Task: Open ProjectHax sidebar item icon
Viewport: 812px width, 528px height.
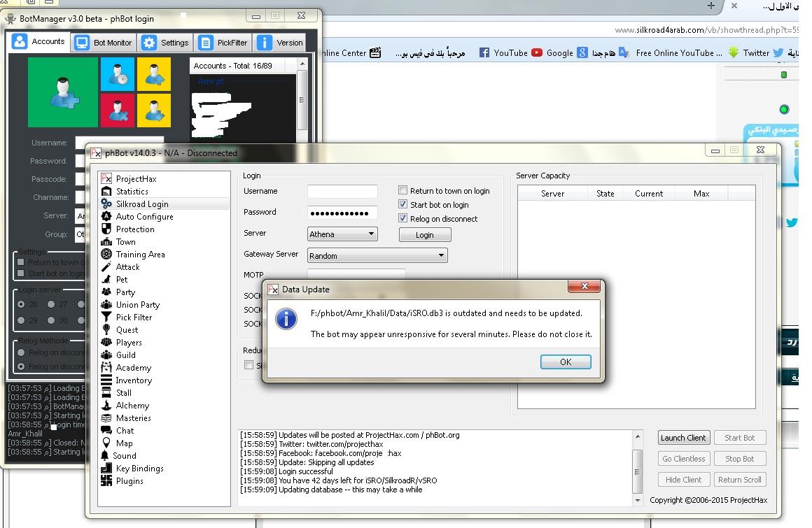Action: [106, 178]
